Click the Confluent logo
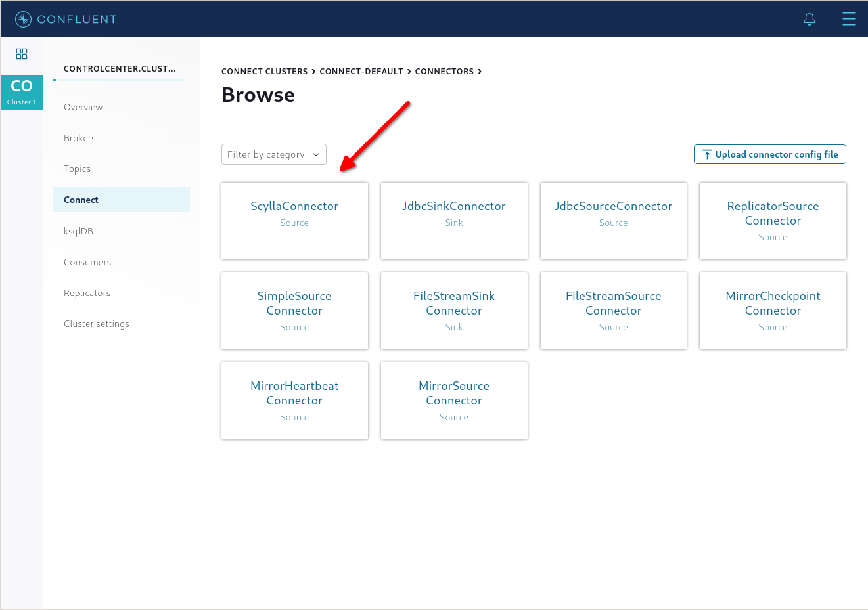Screen dimensions: 868x610 pos(66,19)
